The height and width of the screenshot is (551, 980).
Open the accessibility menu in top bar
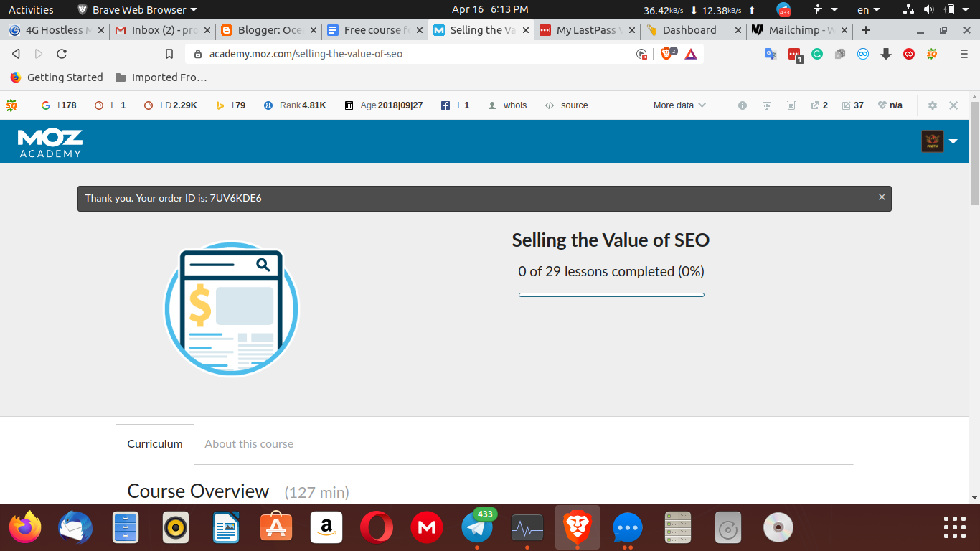825,10
